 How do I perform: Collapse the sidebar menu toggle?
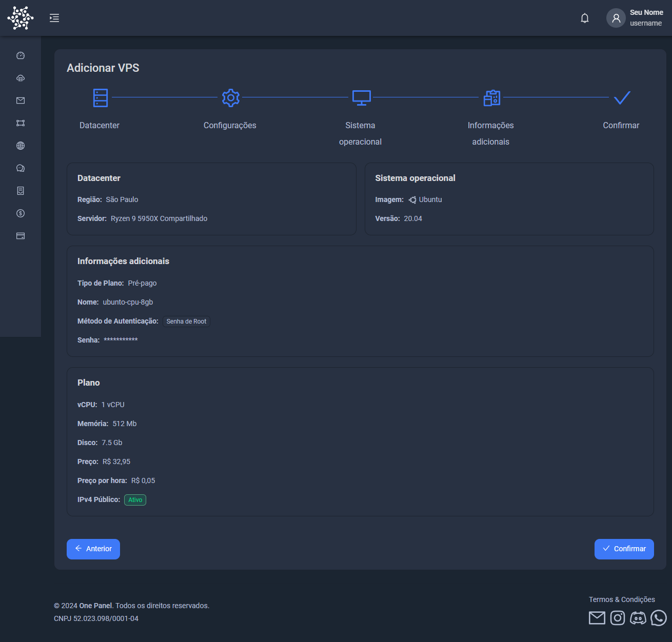(x=54, y=18)
